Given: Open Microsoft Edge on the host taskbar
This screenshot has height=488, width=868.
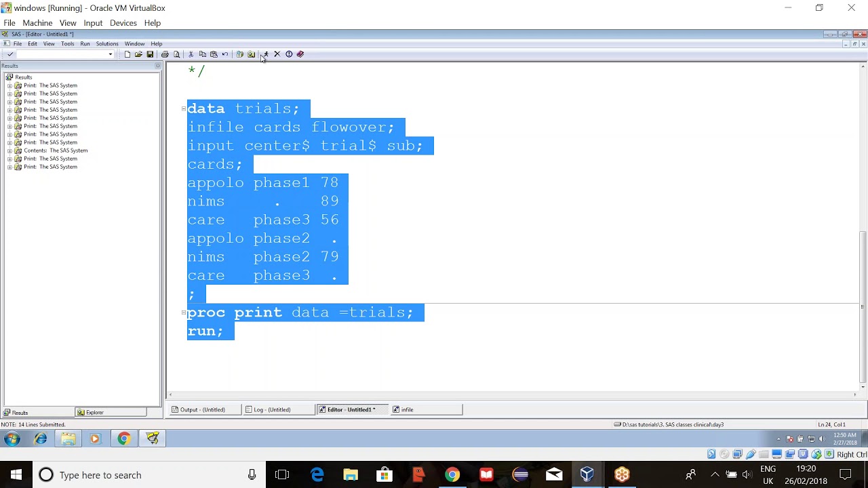Looking at the screenshot, I should pyautogui.click(x=317, y=475).
